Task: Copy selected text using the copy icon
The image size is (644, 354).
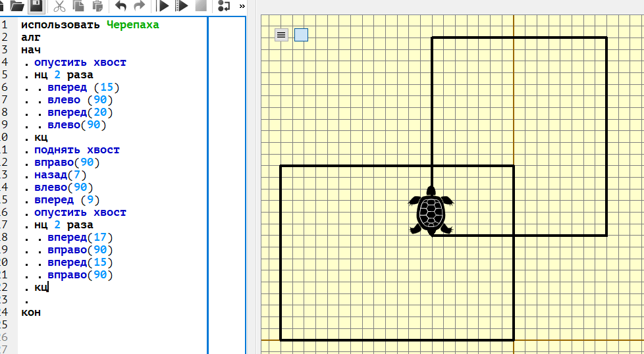Action: [78, 6]
